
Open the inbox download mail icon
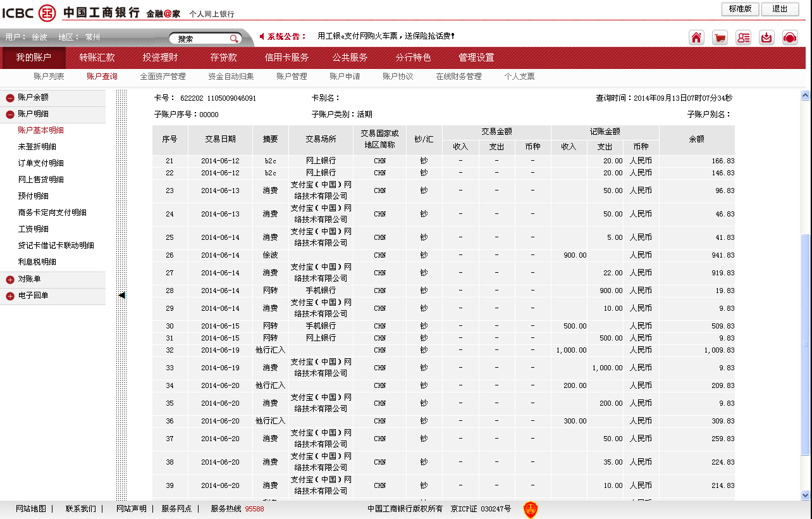click(766, 37)
